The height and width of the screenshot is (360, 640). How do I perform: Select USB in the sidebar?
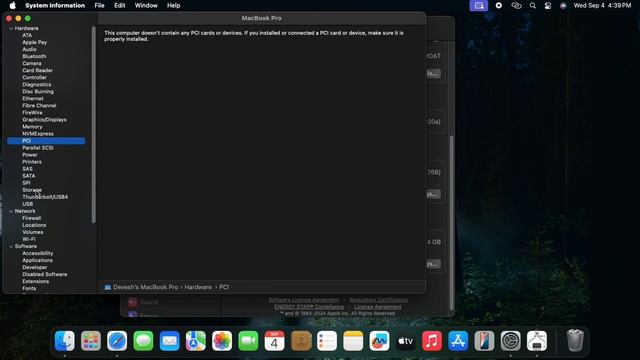(27, 204)
